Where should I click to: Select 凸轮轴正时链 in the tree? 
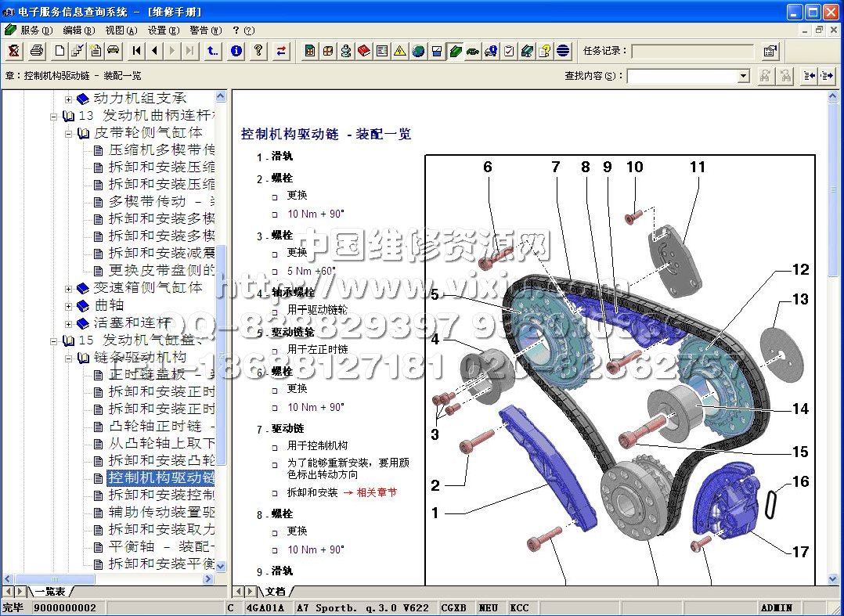161,427
